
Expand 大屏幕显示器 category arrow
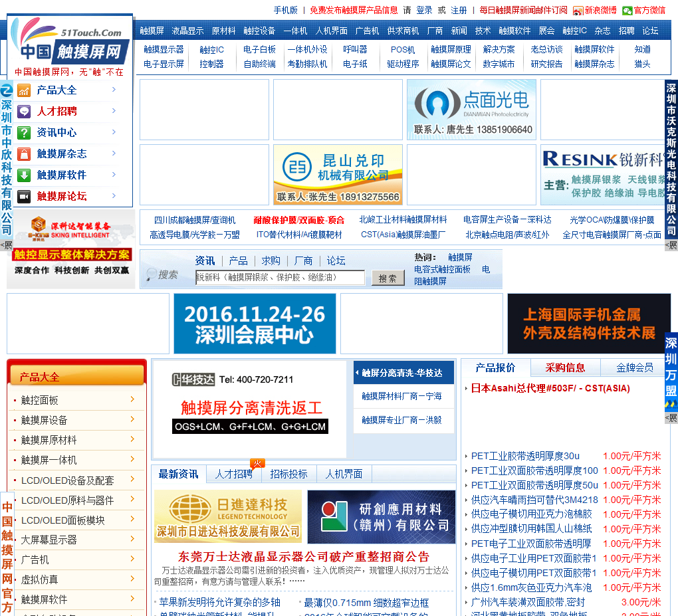coord(133,539)
